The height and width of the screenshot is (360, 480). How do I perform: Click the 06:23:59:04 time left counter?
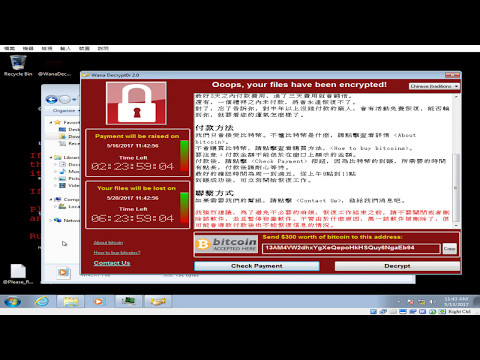click(133, 218)
